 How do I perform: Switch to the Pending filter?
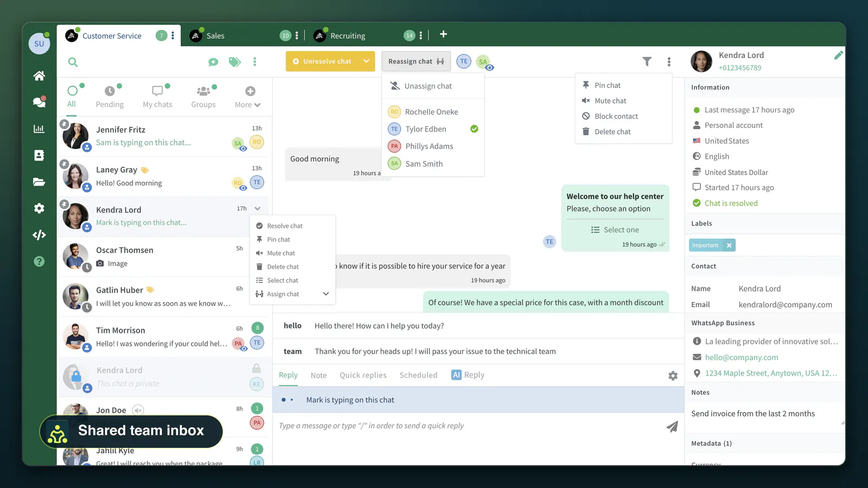(110, 98)
